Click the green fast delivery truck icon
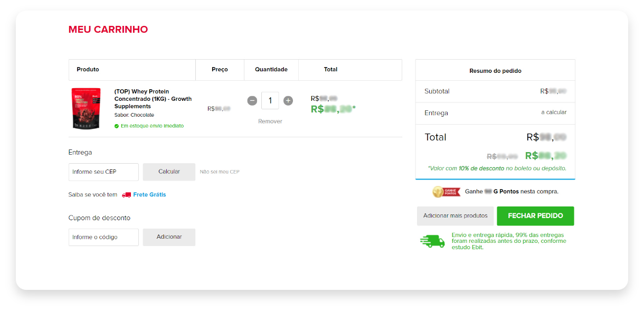The width and height of the screenshot is (644, 311). pos(432,241)
